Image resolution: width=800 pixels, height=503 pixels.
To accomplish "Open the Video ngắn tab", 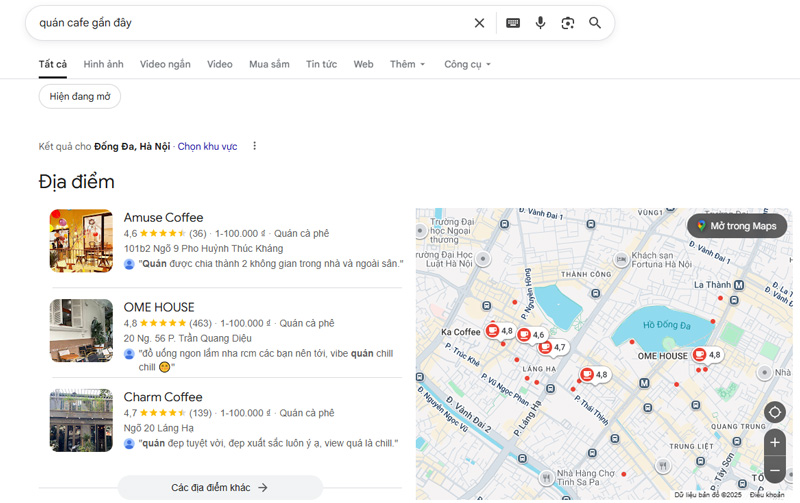I will click(165, 64).
